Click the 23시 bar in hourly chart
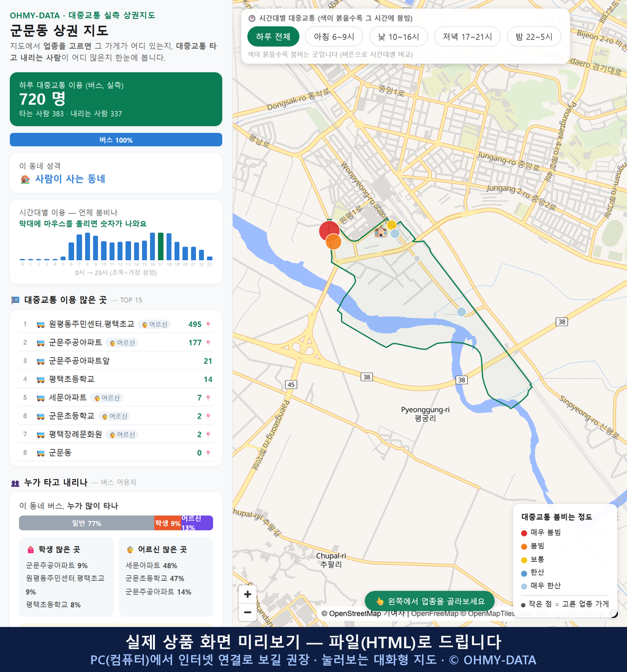The width and height of the screenshot is (627, 672). (x=210, y=258)
